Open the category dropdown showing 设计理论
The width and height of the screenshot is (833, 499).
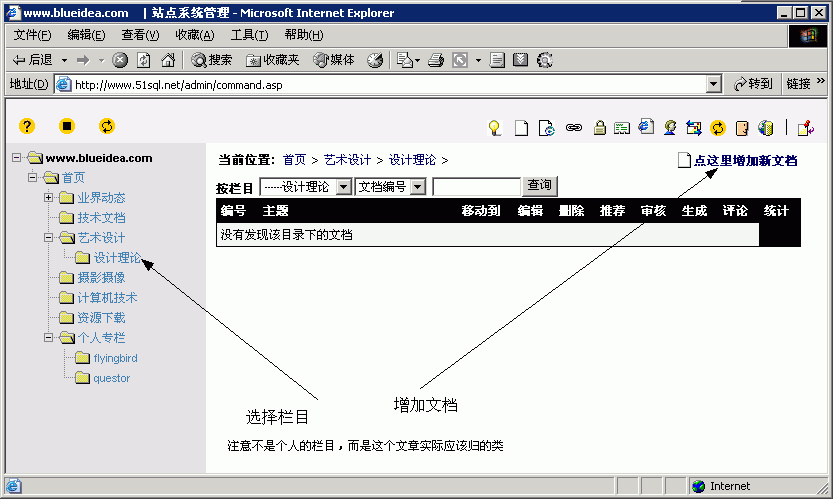(x=305, y=187)
